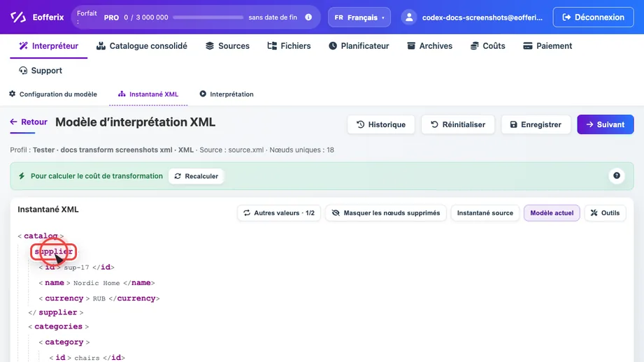
Task: Select the catalog root node
Action: pyautogui.click(x=41, y=236)
